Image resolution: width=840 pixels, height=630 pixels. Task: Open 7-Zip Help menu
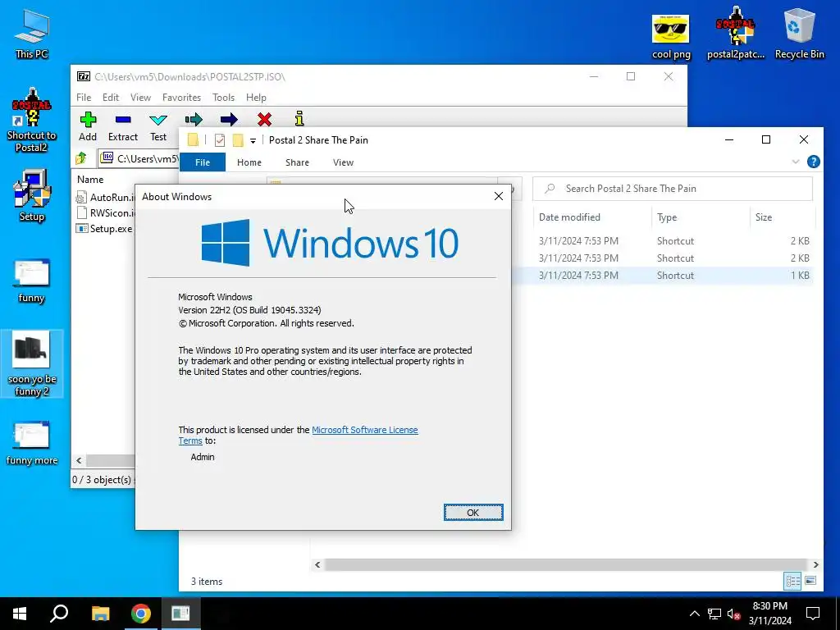256,98
